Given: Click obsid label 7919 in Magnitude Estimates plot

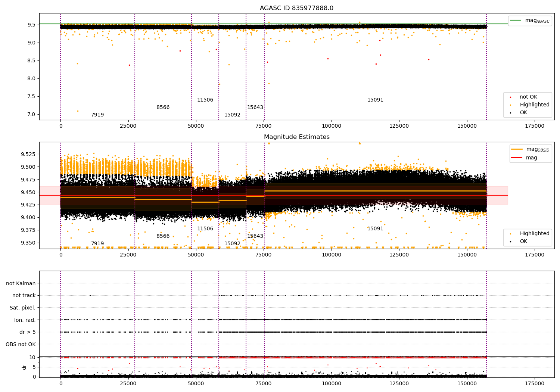Looking at the screenshot, I should pyautogui.click(x=97, y=244).
